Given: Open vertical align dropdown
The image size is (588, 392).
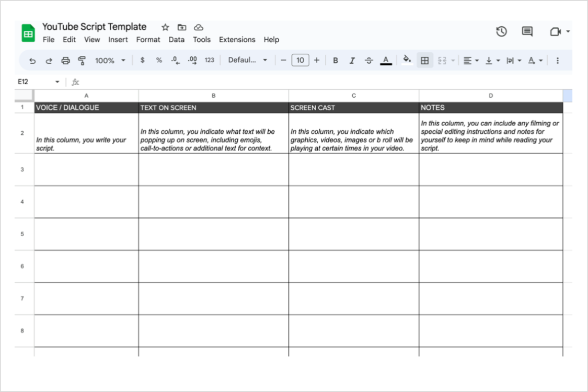Looking at the screenshot, I should 492,61.
